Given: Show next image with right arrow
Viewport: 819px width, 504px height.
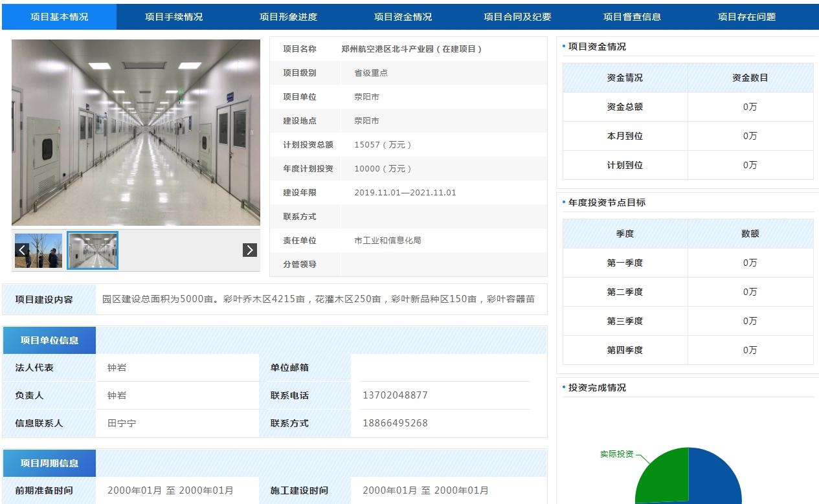Looking at the screenshot, I should 250,250.
